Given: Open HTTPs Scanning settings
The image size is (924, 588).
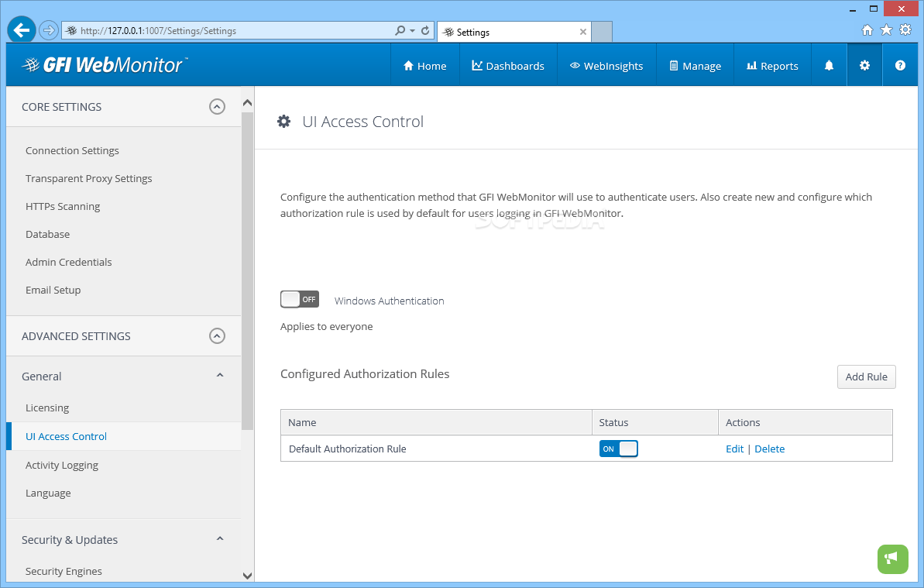Looking at the screenshot, I should pyautogui.click(x=63, y=206).
